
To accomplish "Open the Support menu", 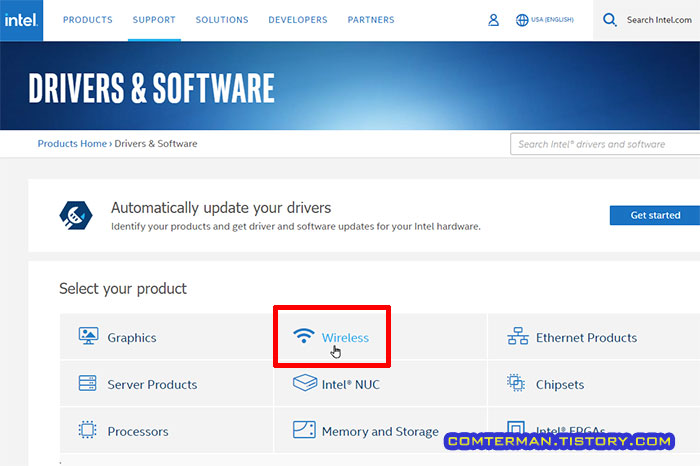I will pyautogui.click(x=154, y=20).
